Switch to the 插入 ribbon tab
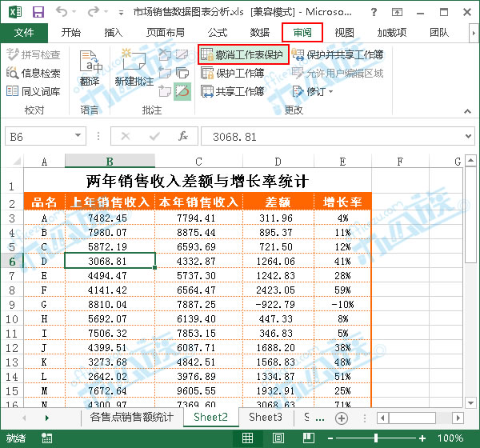 (x=113, y=33)
